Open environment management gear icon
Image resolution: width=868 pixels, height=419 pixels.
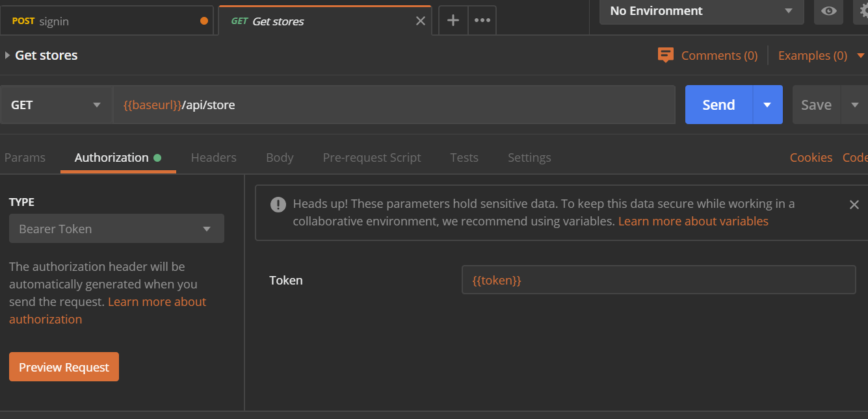click(x=862, y=11)
